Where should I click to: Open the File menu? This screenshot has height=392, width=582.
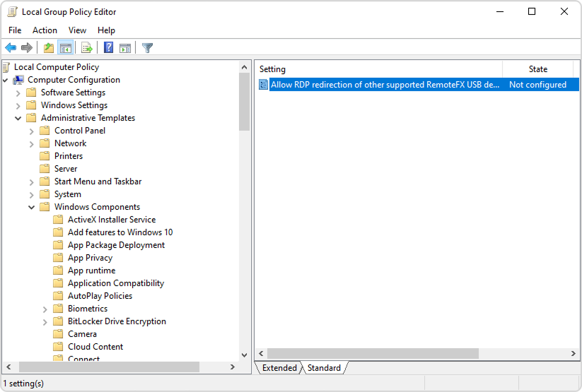(x=15, y=30)
